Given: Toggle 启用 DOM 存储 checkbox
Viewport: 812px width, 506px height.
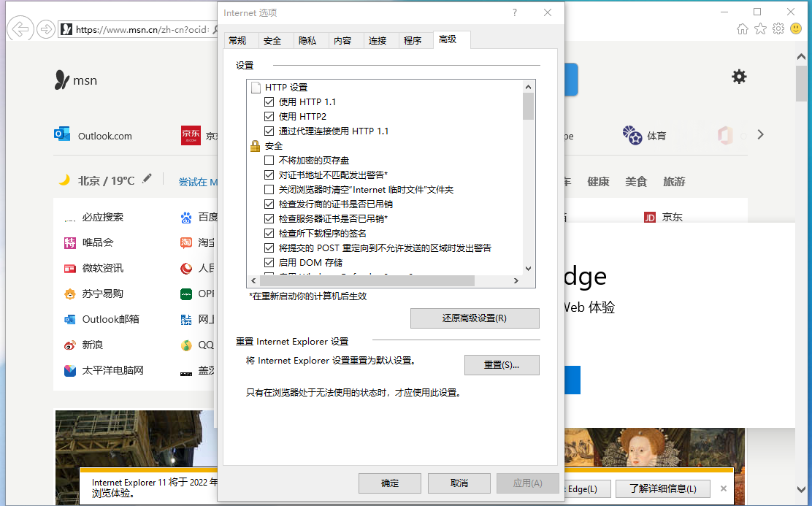Looking at the screenshot, I should tap(269, 263).
